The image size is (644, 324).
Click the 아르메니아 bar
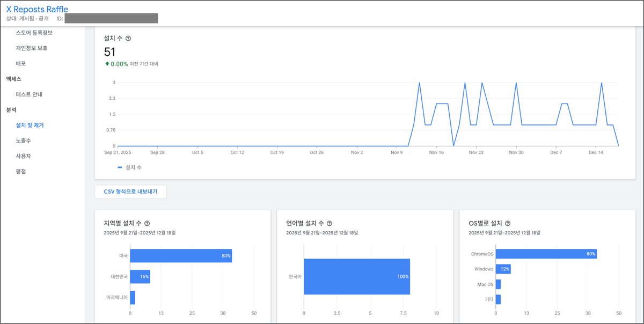133,297
